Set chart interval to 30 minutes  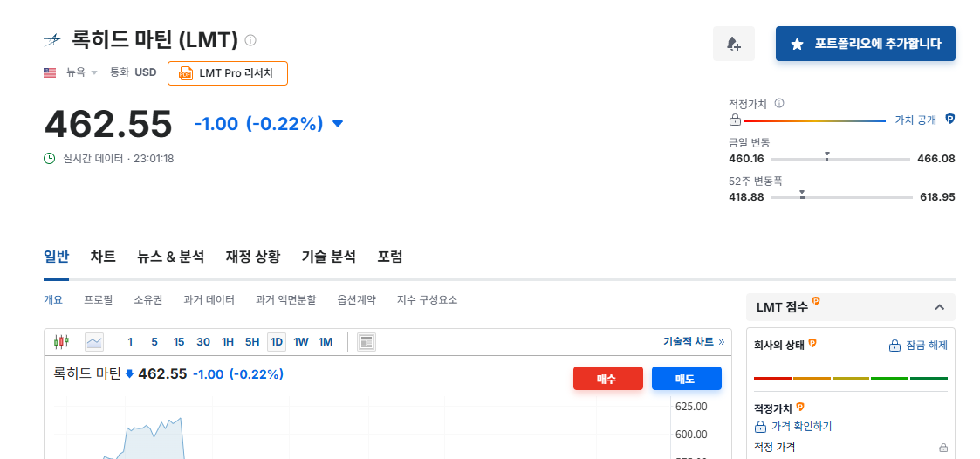[203, 342]
